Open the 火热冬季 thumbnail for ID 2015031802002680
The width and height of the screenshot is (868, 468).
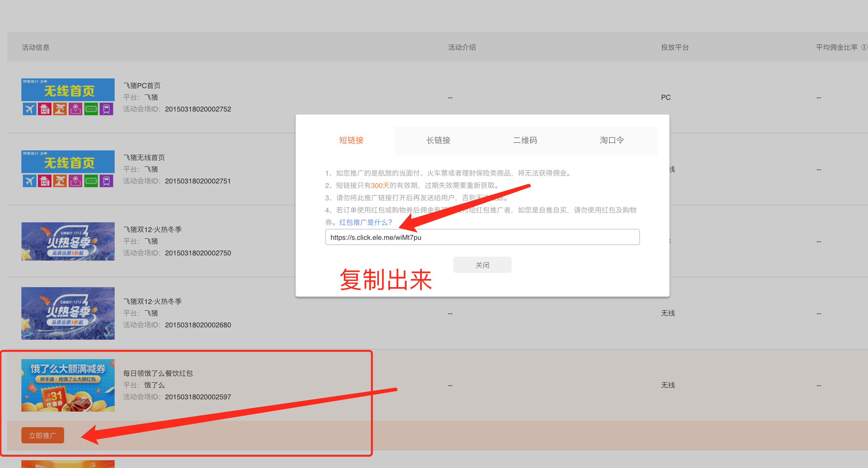coord(68,313)
